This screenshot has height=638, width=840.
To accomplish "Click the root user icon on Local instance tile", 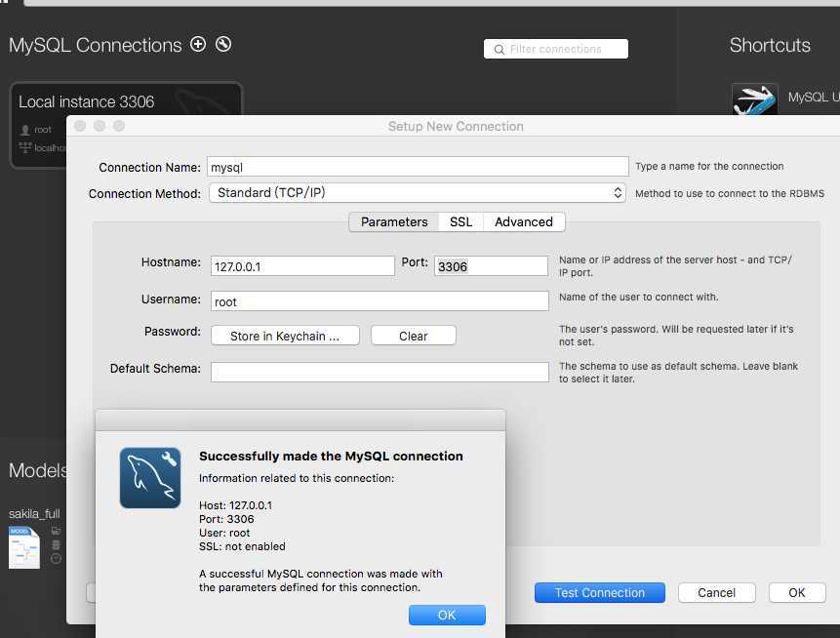I will (x=25, y=130).
